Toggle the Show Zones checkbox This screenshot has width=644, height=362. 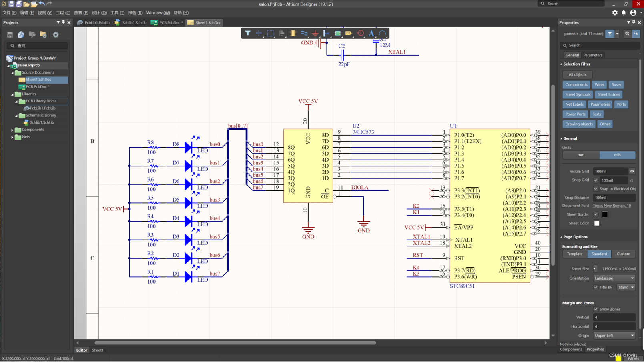coord(596,309)
